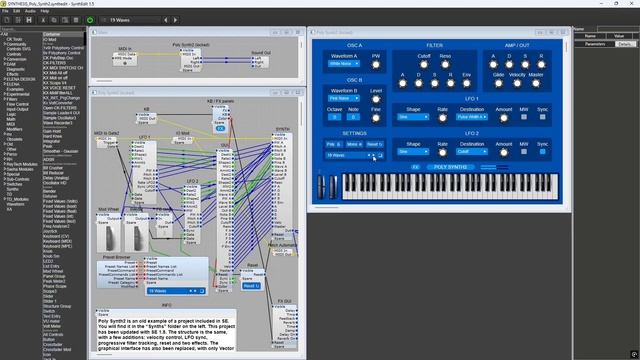Click the Amp envelope A (attack) knob
The height and width of the screenshot is (360, 640).
[493, 64]
